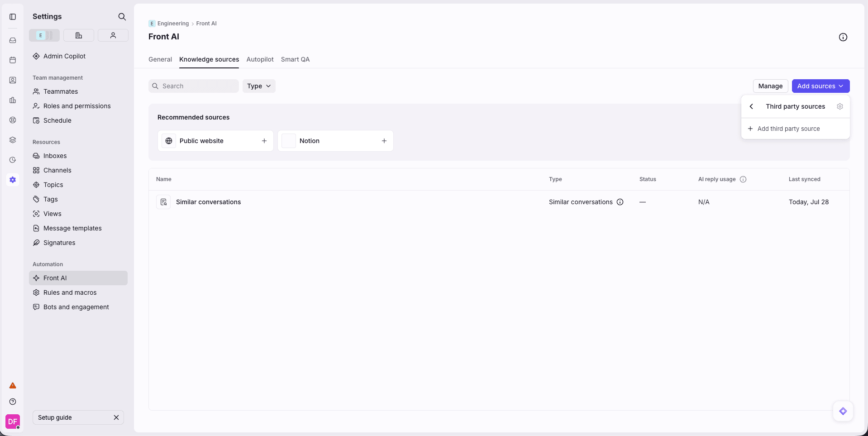Open the contacts icon in left rail
Screen dimensions: 868x436
[x=13, y=80]
